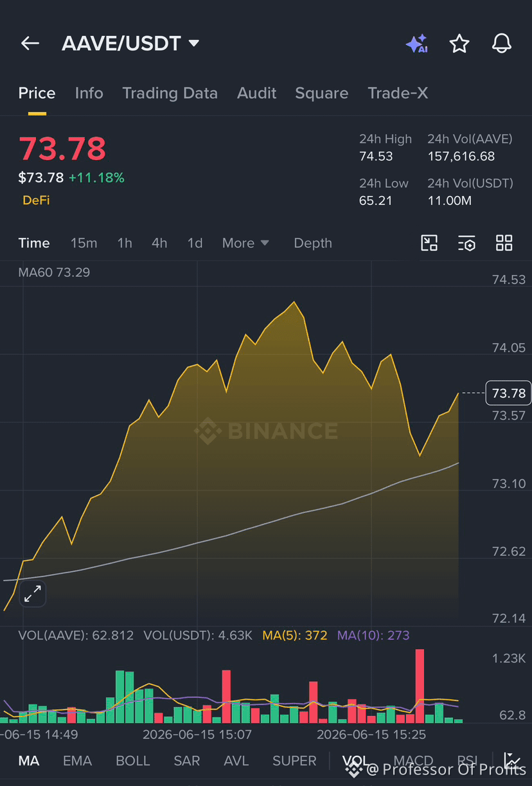Click the tallest red volume bar
This screenshot has height=786, width=532.
click(x=420, y=686)
